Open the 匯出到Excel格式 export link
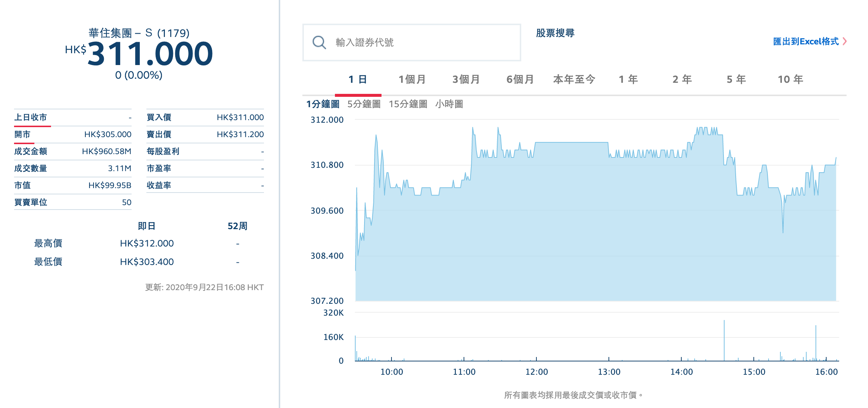Viewport: 868px width, 408px height. [x=806, y=41]
